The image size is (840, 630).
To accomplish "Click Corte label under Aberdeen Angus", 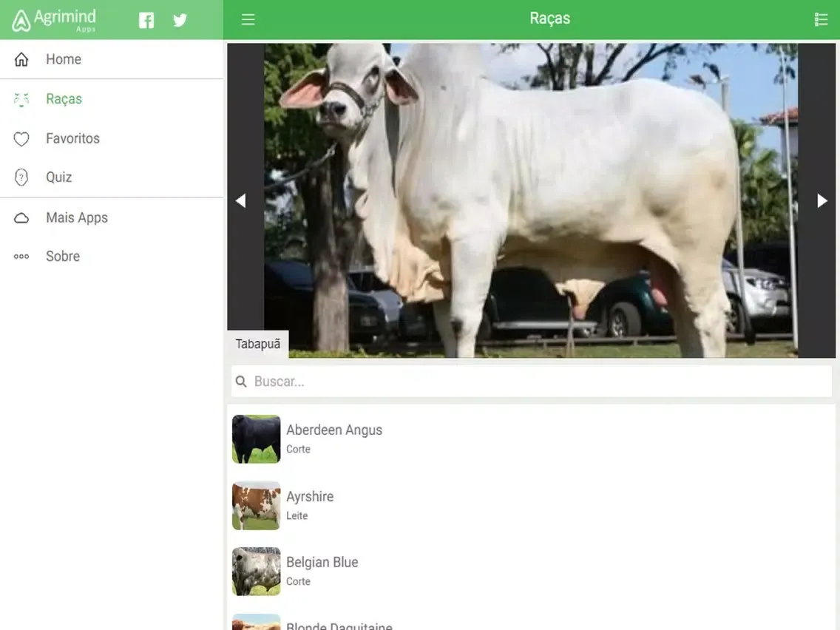I will coord(298,450).
